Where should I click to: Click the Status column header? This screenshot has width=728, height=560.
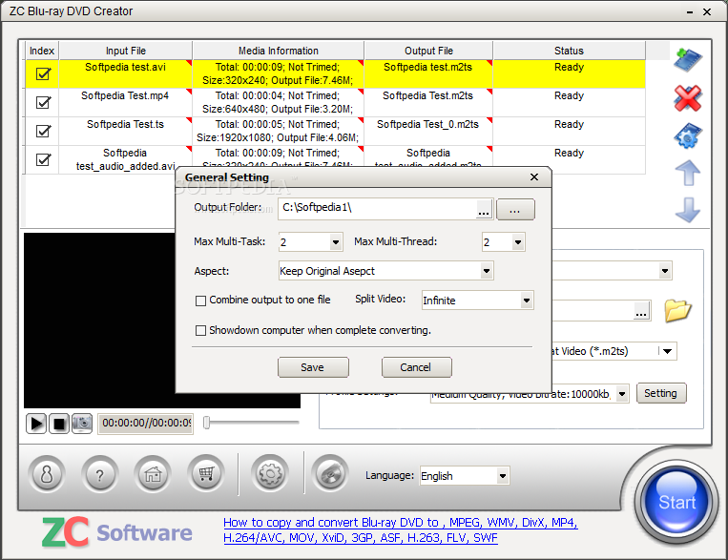coord(569,51)
